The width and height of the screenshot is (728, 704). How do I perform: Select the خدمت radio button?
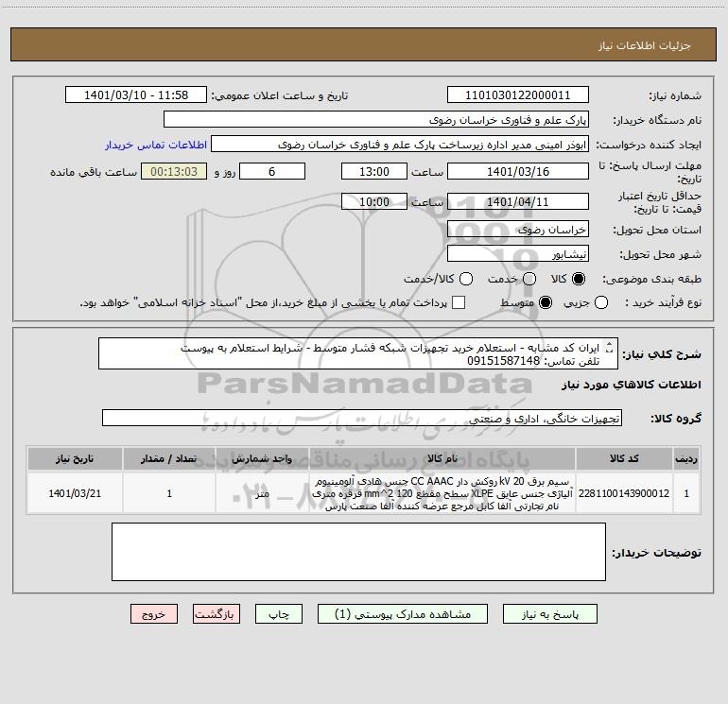click(529, 279)
